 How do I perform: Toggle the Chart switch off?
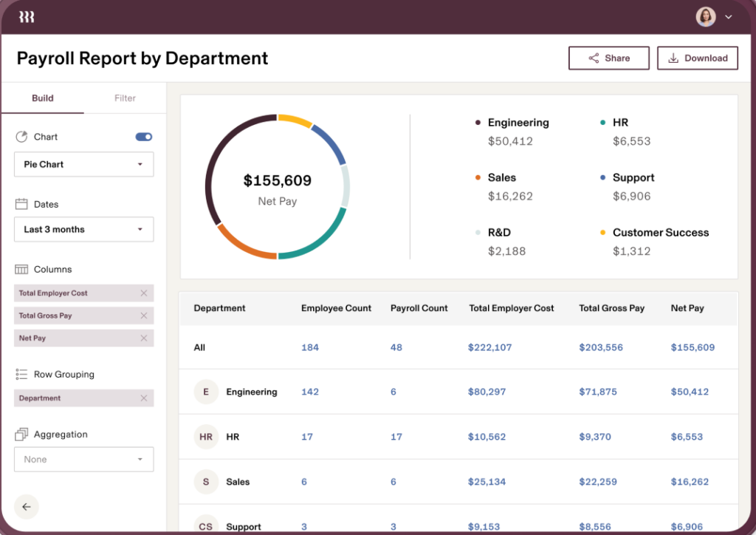143,136
